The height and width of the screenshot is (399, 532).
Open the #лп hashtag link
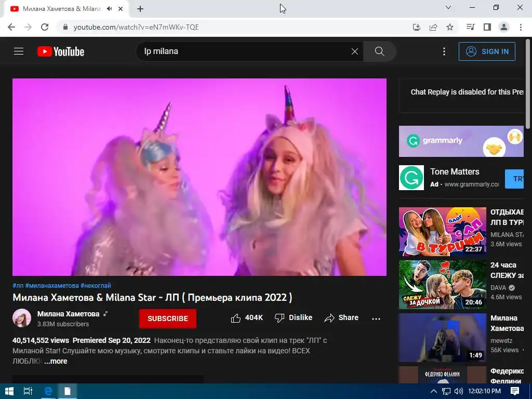pos(18,286)
